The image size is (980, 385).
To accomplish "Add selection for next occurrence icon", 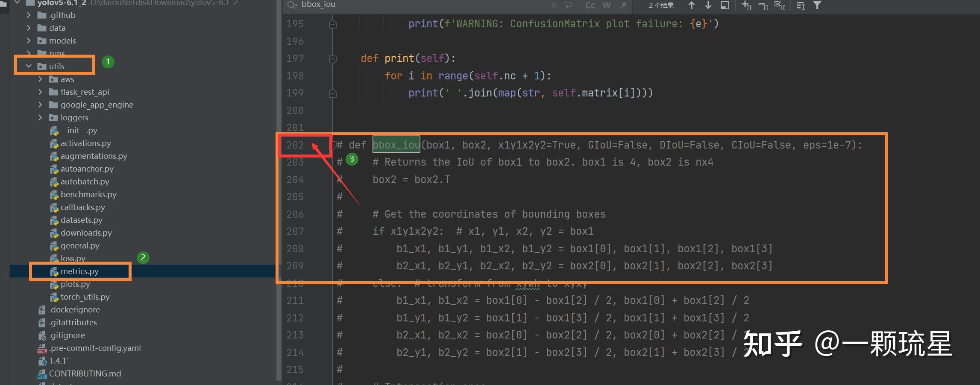I will pos(746,5).
